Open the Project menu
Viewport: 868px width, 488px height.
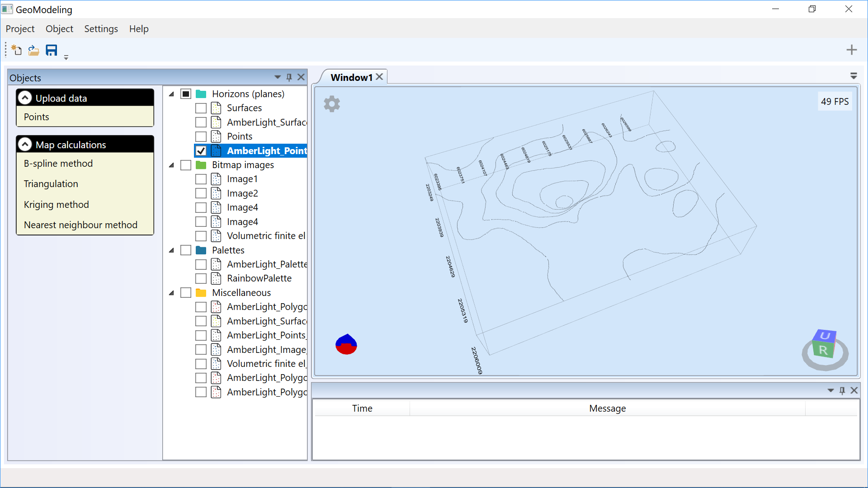click(20, 29)
